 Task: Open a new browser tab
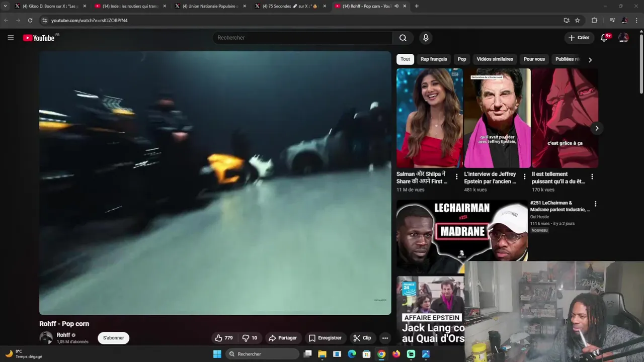[417, 6]
